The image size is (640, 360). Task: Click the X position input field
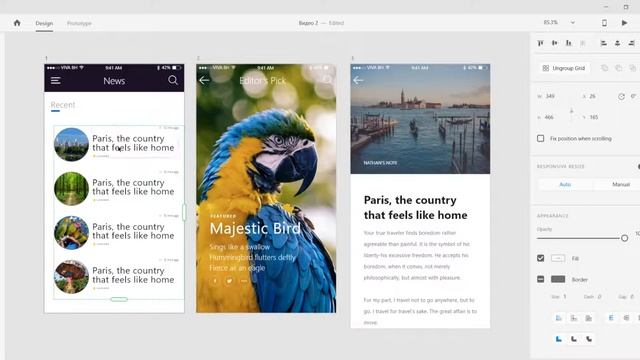(x=592, y=96)
